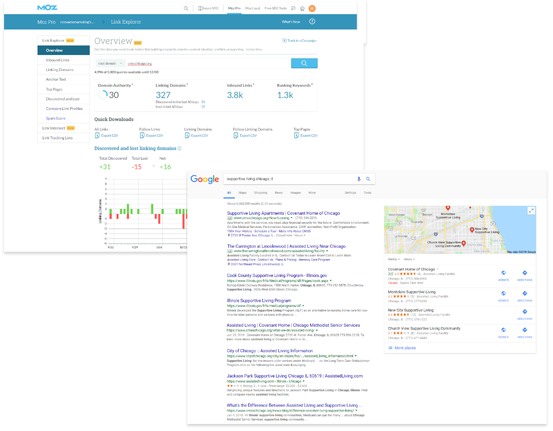Select the Maps tab in Google results

(243, 193)
